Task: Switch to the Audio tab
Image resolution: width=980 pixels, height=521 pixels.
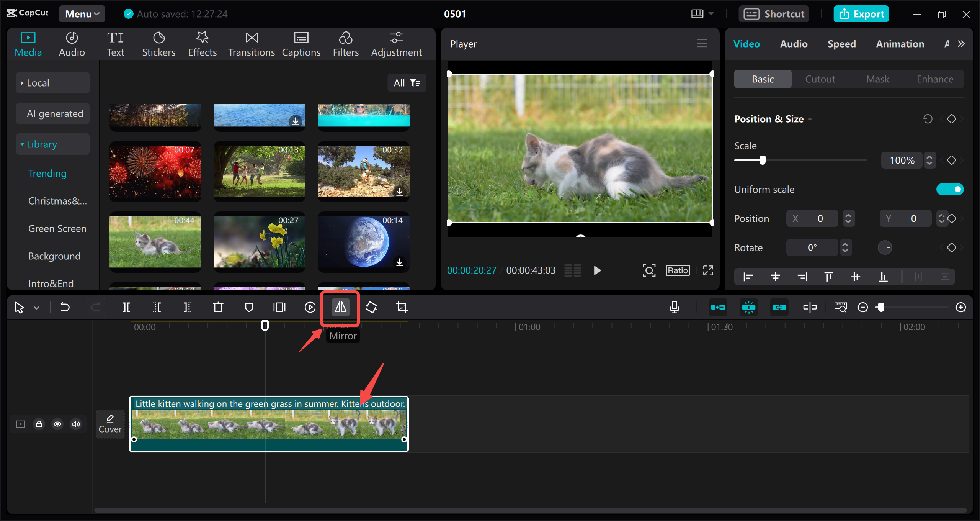Action: coord(793,43)
